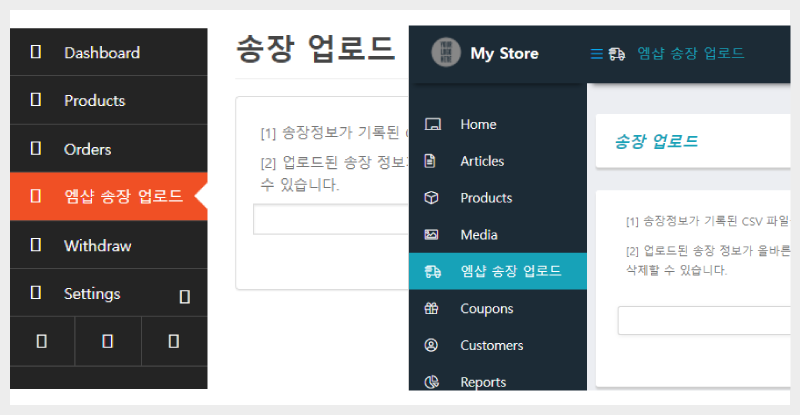Click the My Store logo avatar

click(446, 53)
